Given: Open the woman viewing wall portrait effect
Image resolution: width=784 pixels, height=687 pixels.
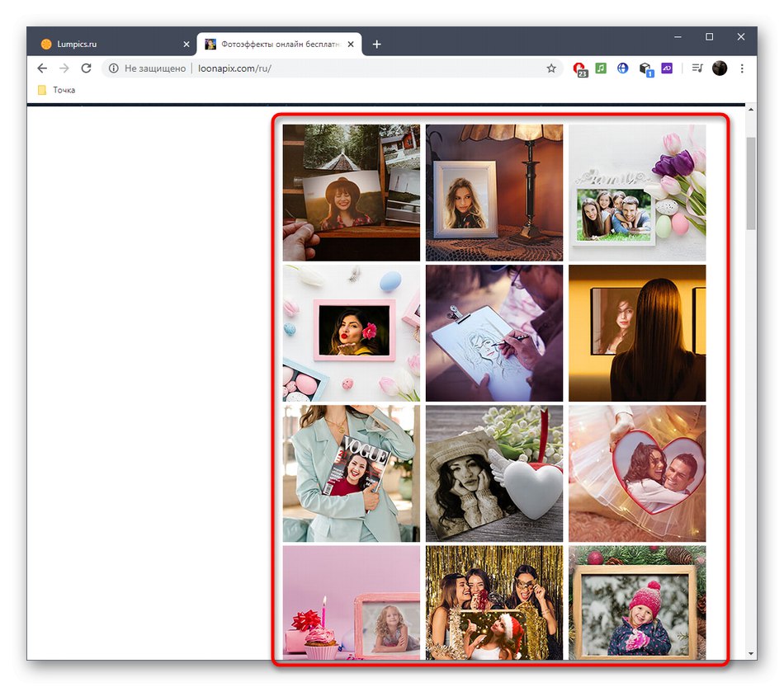Looking at the screenshot, I should (637, 333).
